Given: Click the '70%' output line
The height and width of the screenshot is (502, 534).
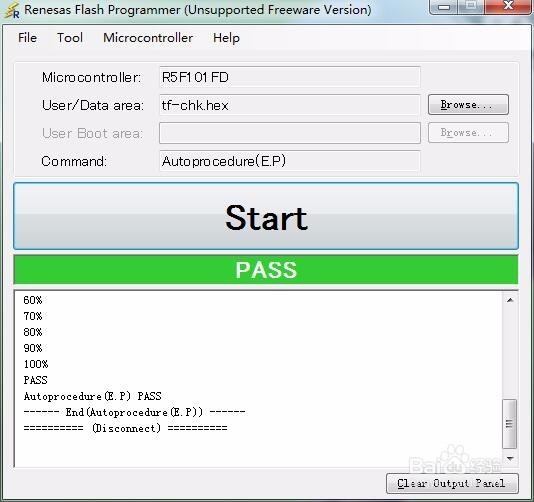Looking at the screenshot, I should coord(33,316).
